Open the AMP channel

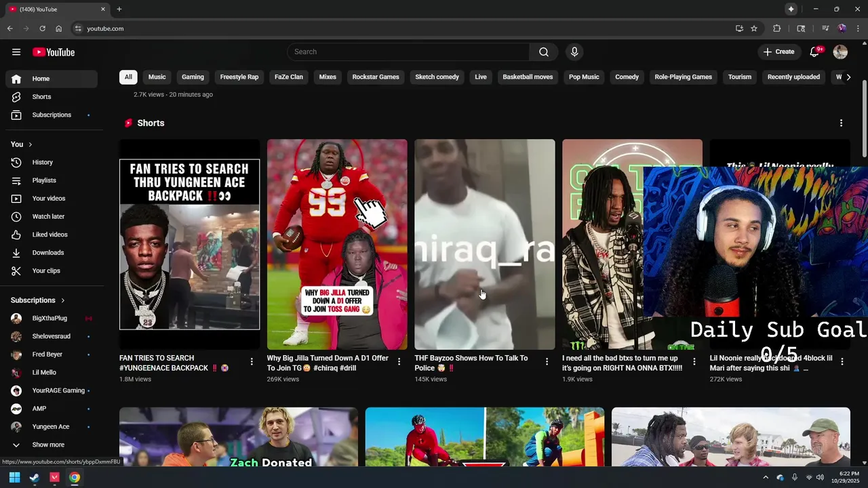[x=52, y=409]
